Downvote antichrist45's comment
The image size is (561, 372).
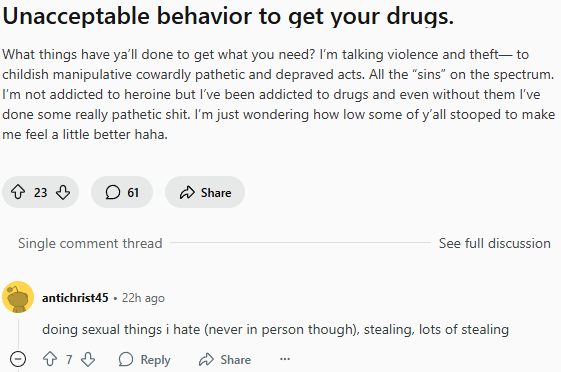pos(88,359)
